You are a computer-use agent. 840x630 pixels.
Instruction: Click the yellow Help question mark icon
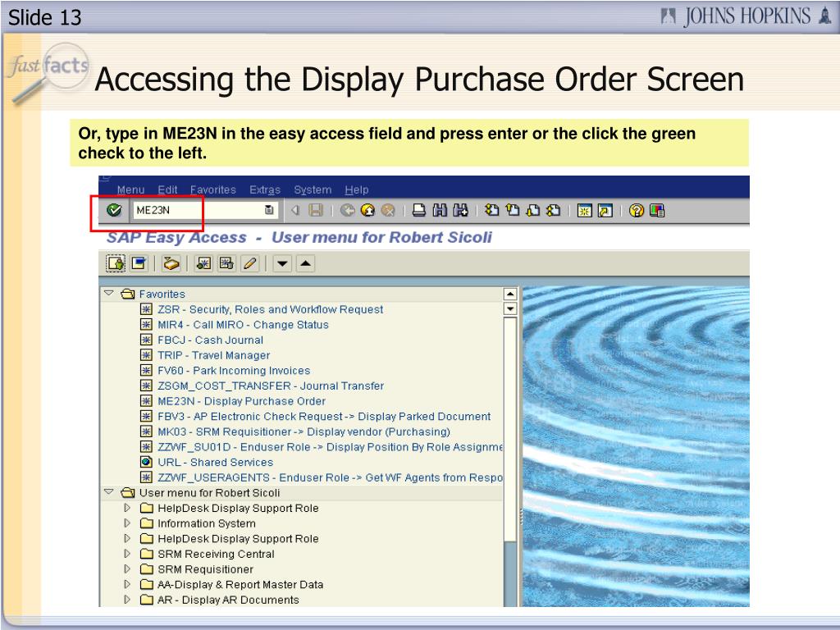pos(637,211)
